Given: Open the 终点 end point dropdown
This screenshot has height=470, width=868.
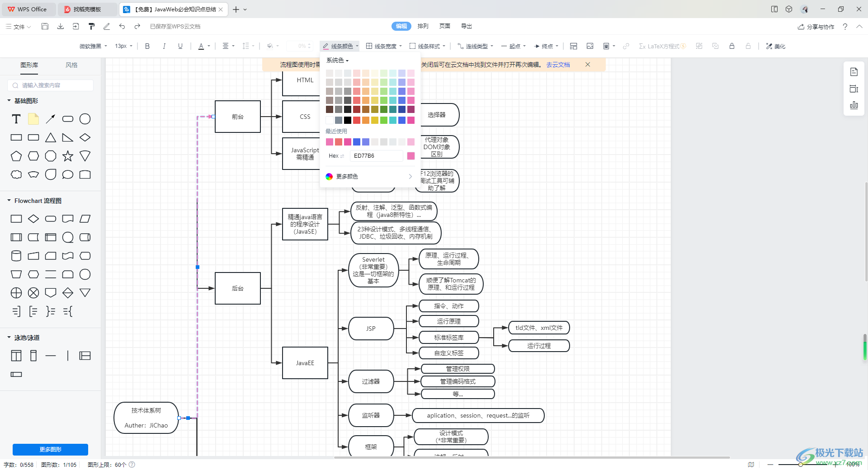Looking at the screenshot, I should tap(546, 46).
